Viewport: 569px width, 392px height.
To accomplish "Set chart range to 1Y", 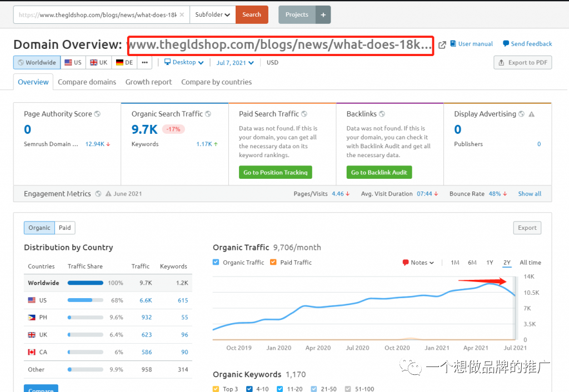I will click(490, 263).
